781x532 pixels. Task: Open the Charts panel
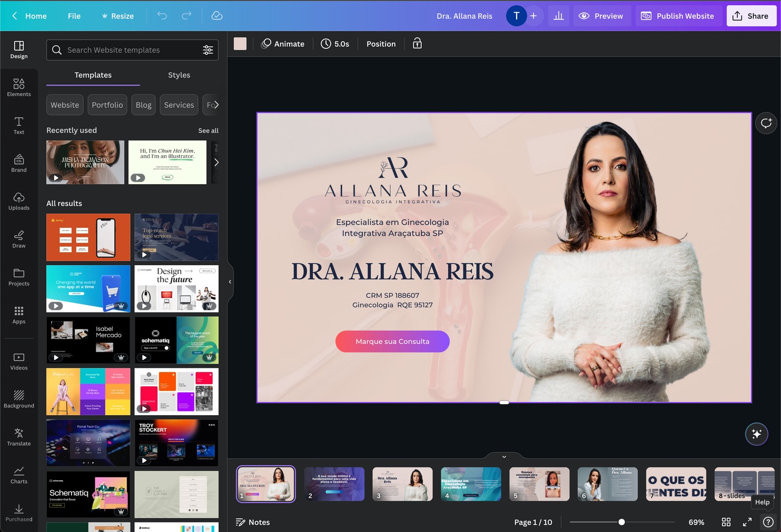[19, 473]
